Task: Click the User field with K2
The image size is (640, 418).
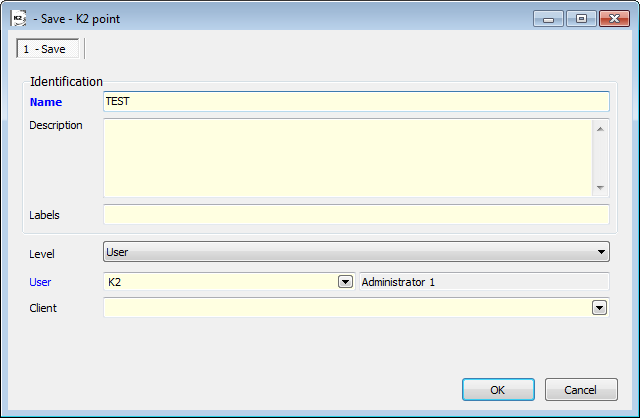Action: pos(221,282)
